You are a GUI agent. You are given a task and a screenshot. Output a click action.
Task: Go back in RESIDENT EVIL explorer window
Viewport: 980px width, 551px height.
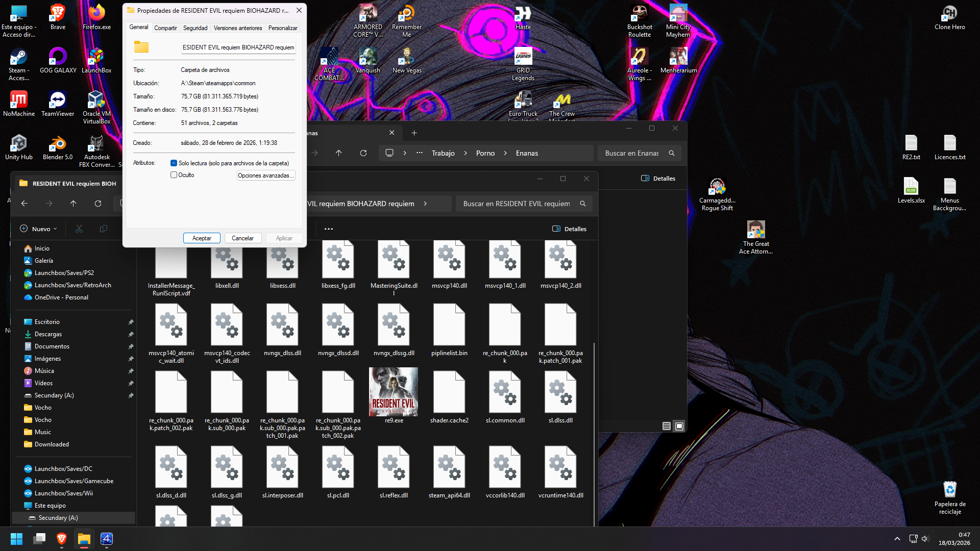point(24,204)
